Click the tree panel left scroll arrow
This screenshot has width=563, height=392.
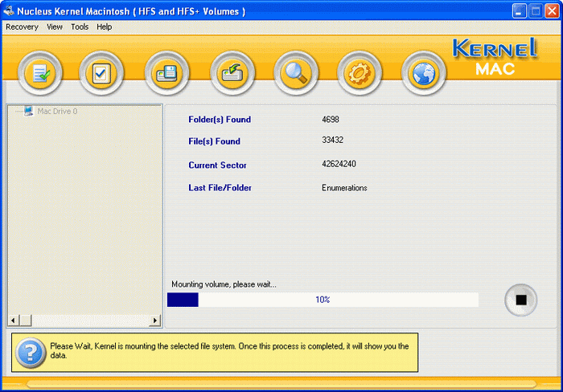click(14, 321)
